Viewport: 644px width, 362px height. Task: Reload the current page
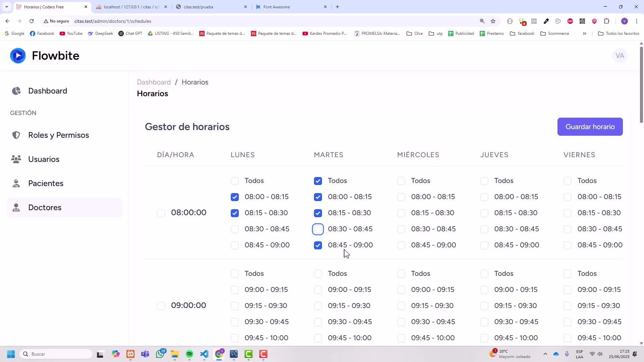32,21
